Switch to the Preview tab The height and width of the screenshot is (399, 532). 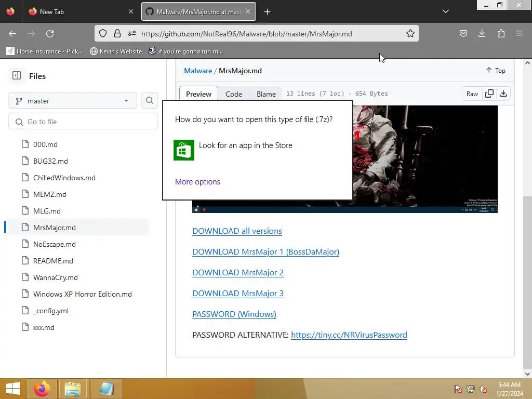[x=198, y=94]
